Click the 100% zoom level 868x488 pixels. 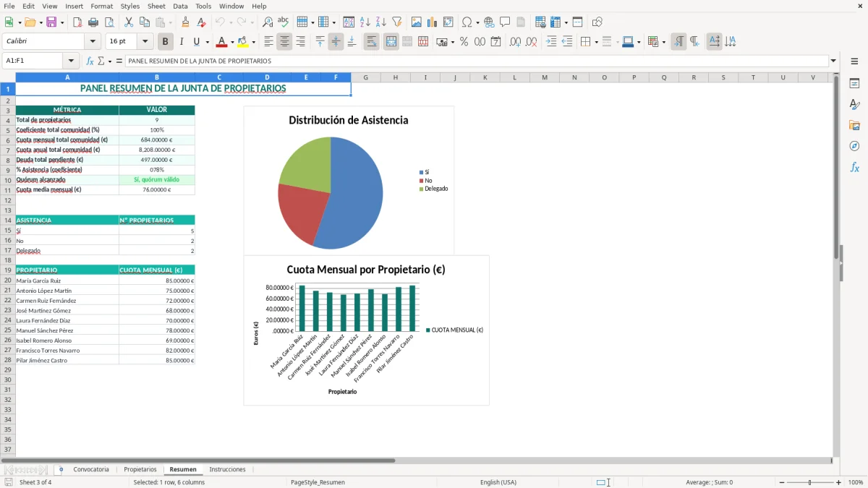856,482
